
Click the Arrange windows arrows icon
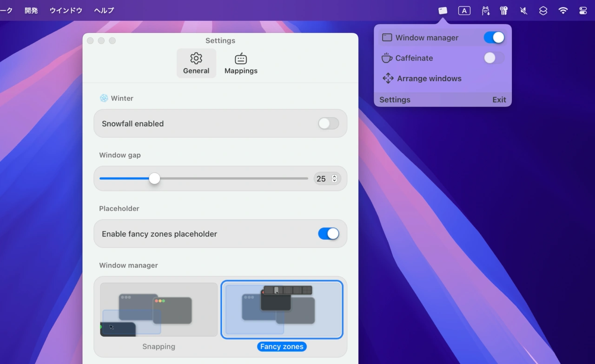pos(388,78)
